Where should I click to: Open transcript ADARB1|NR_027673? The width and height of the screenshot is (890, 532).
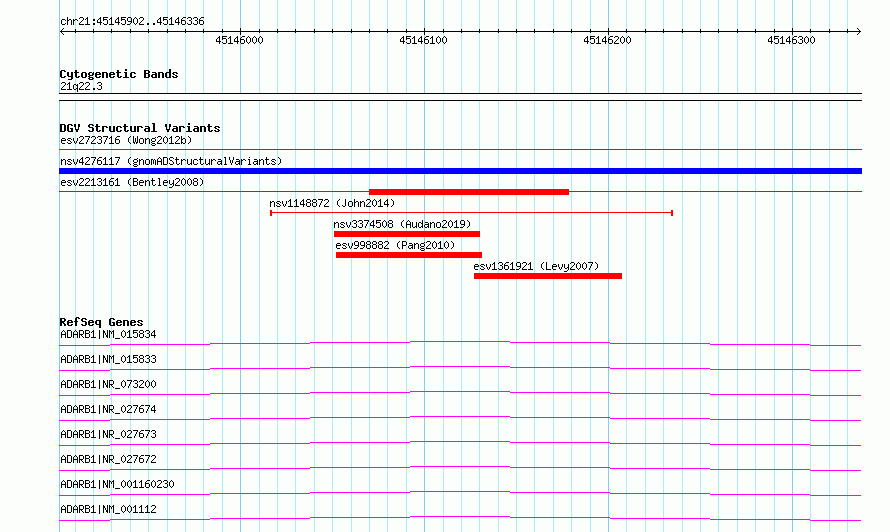[108, 434]
